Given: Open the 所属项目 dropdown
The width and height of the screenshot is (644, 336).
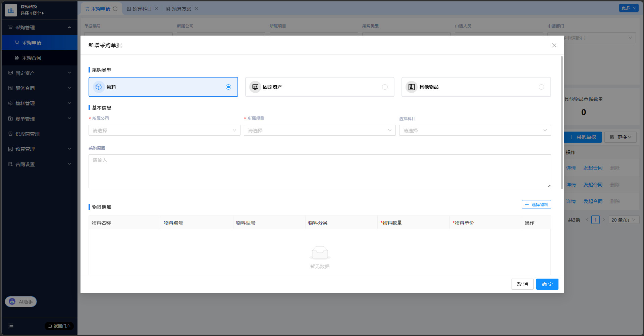Looking at the screenshot, I should 319,130.
